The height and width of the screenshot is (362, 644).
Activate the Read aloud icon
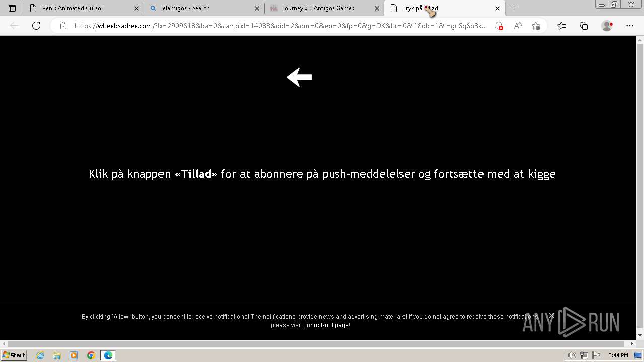point(517,26)
